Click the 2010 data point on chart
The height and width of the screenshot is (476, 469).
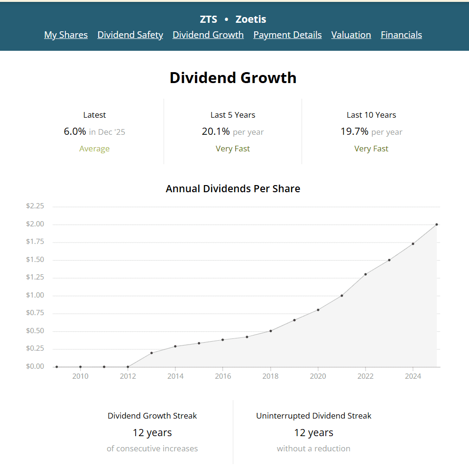pos(81,367)
